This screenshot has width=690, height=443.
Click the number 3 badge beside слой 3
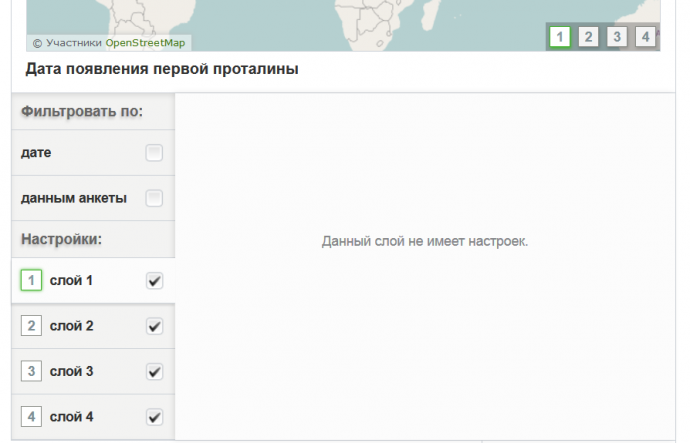coord(31,371)
